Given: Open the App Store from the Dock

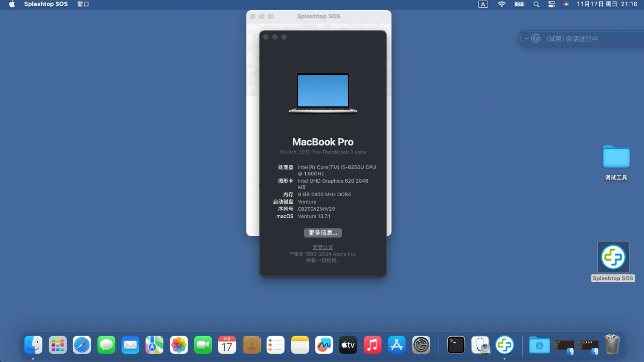Looking at the screenshot, I should tap(396, 345).
